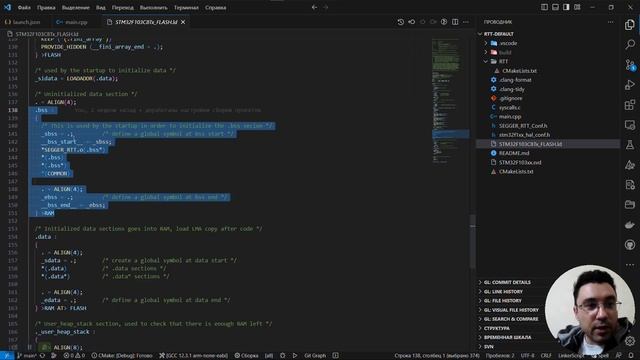Show additional activity bar views ellipsis

630,264
